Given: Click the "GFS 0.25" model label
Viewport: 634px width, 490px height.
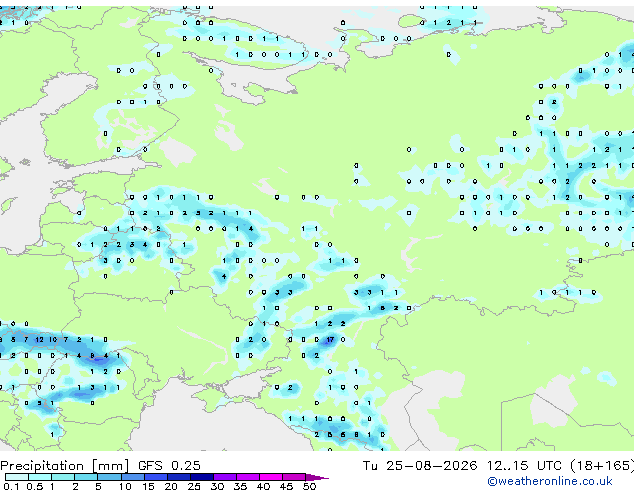Looking at the screenshot, I should point(169,466).
